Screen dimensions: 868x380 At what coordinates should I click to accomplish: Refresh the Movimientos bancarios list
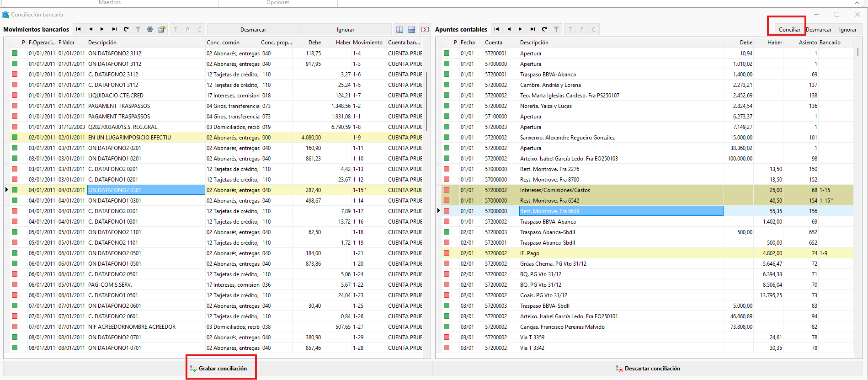[x=126, y=29]
